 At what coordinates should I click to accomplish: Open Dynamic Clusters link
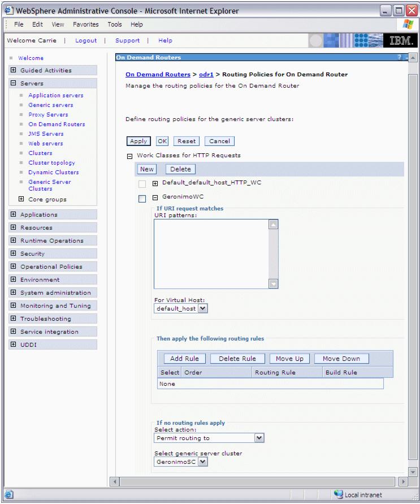pyautogui.click(x=54, y=173)
